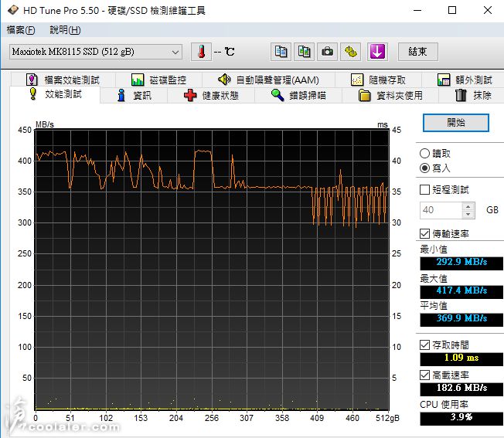Click the 開始 start button
This screenshot has width=504, height=438.
pyautogui.click(x=456, y=122)
